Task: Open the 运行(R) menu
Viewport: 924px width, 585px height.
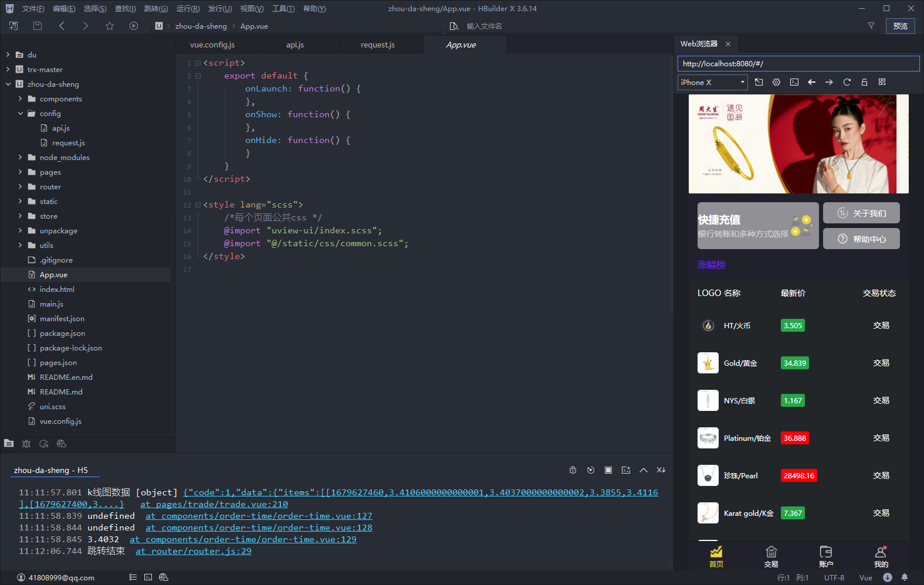Action: [188, 9]
